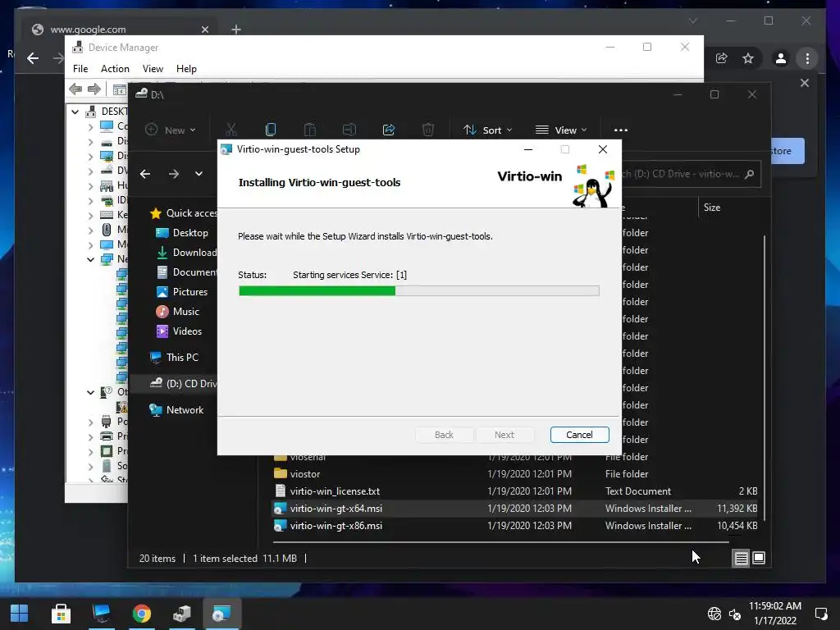Open Pictures in Explorer sidebar
The width and height of the screenshot is (840, 630).
pyautogui.click(x=181, y=292)
